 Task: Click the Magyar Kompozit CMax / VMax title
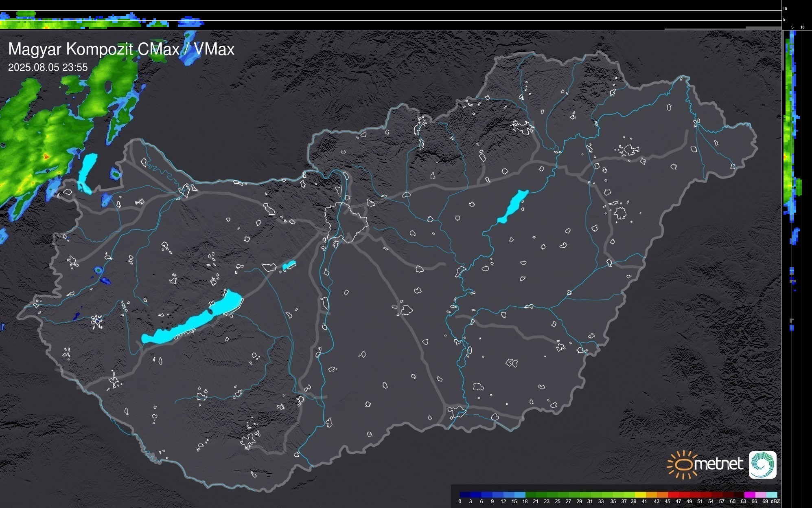tap(121, 49)
